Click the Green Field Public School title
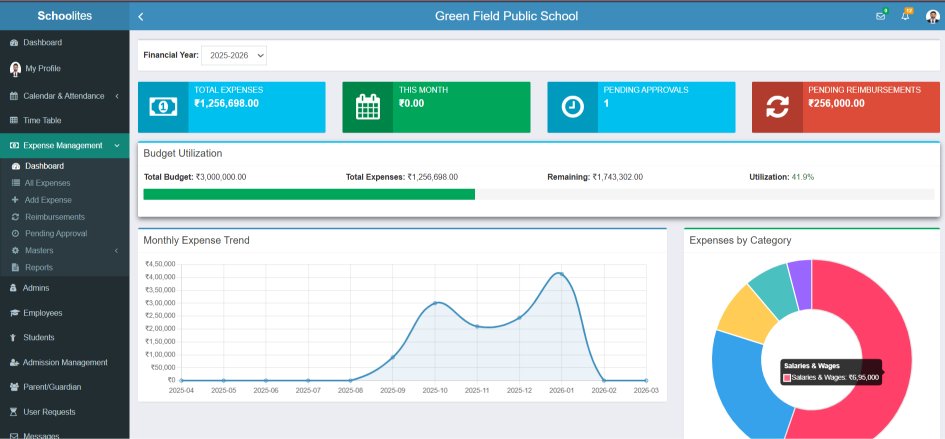Screen dimensions: 945x439 click(x=506, y=16)
